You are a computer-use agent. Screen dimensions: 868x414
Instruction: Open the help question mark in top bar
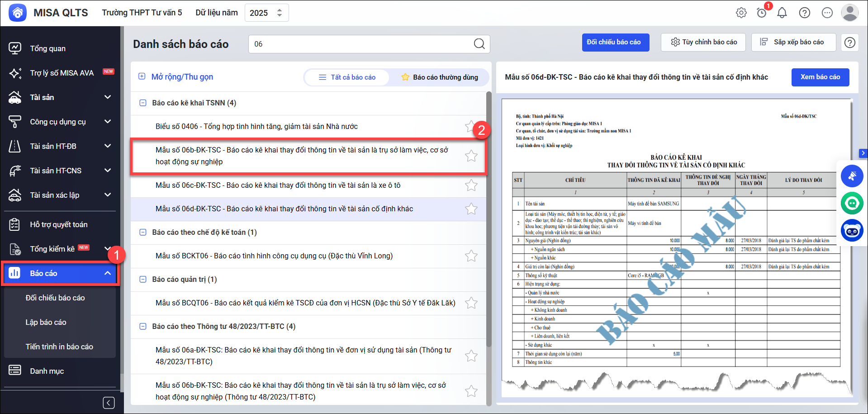805,13
